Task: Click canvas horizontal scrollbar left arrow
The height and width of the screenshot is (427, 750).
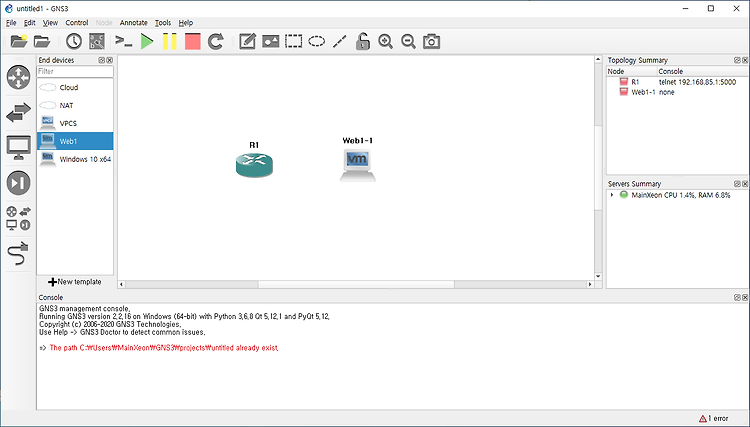Action: coord(121,285)
